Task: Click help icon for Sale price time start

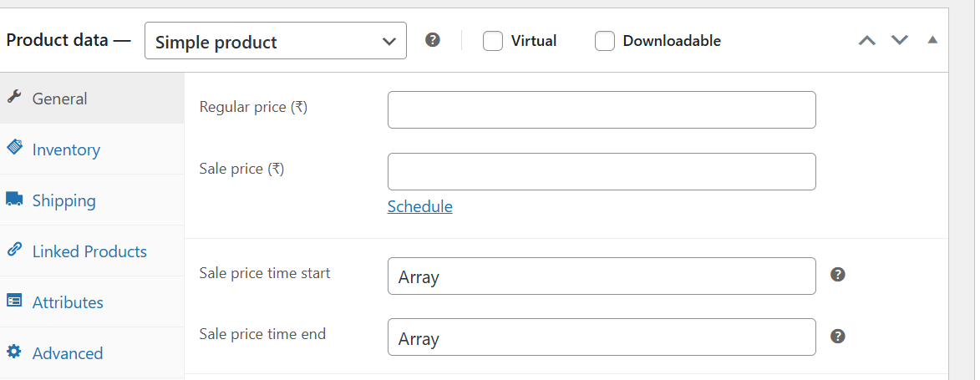Action: pyautogui.click(x=838, y=274)
